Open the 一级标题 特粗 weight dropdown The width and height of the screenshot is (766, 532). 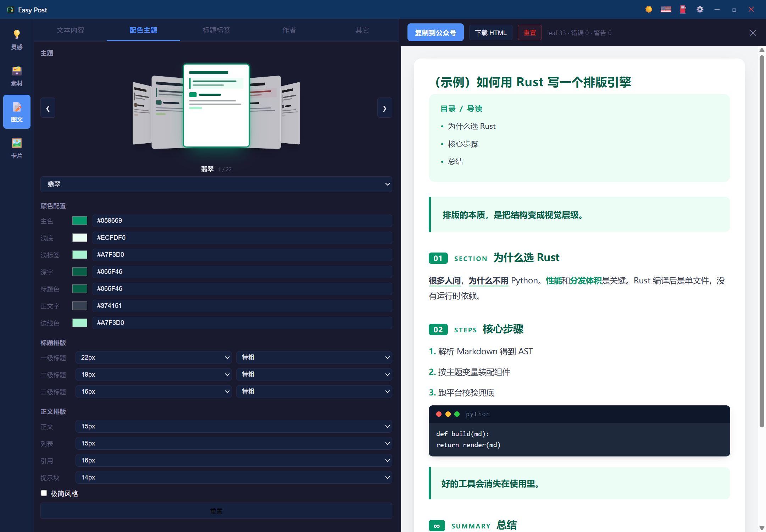[314, 358]
